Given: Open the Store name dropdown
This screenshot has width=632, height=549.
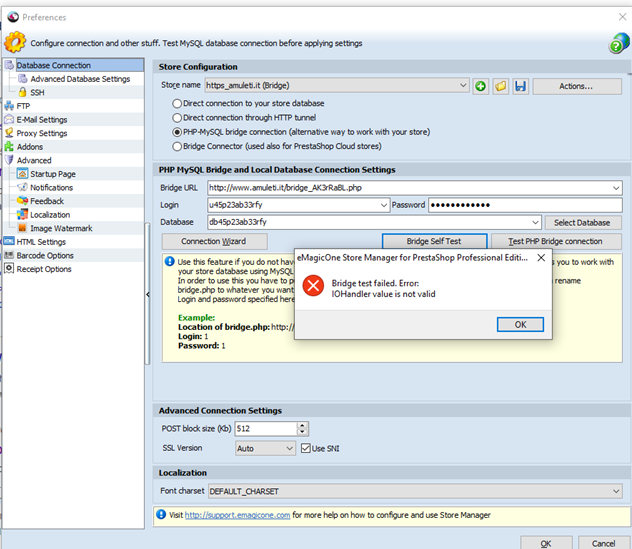Looking at the screenshot, I should (463, 85).
